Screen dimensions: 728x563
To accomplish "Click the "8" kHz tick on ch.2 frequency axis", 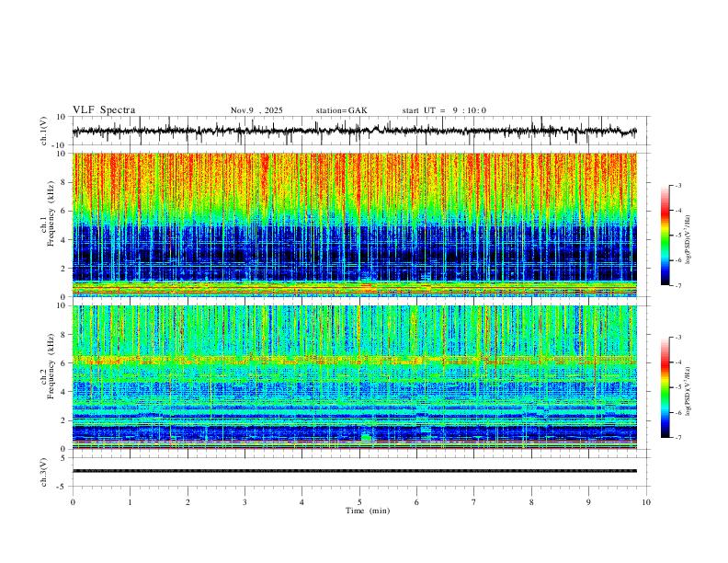I will (64, 335).
